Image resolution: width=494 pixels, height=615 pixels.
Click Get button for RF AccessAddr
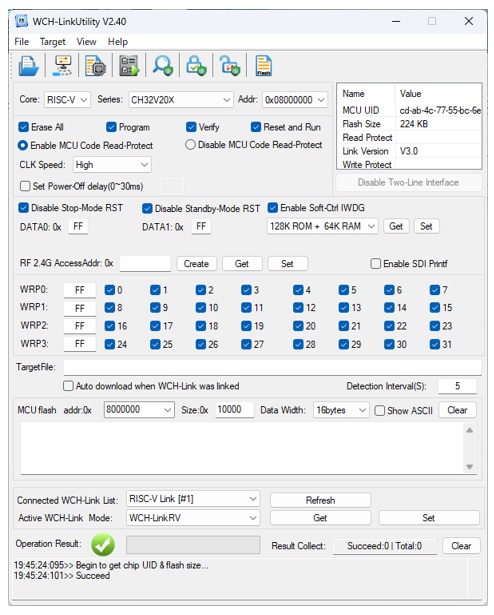[x=242, y=264]
